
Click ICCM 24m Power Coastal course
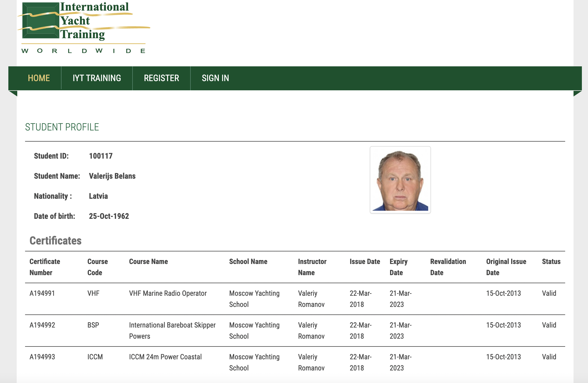point(165,357)
